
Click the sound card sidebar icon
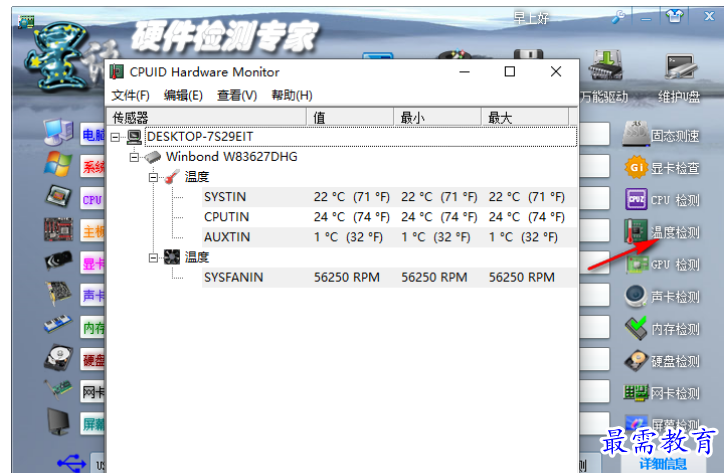[x=60, y=293]
